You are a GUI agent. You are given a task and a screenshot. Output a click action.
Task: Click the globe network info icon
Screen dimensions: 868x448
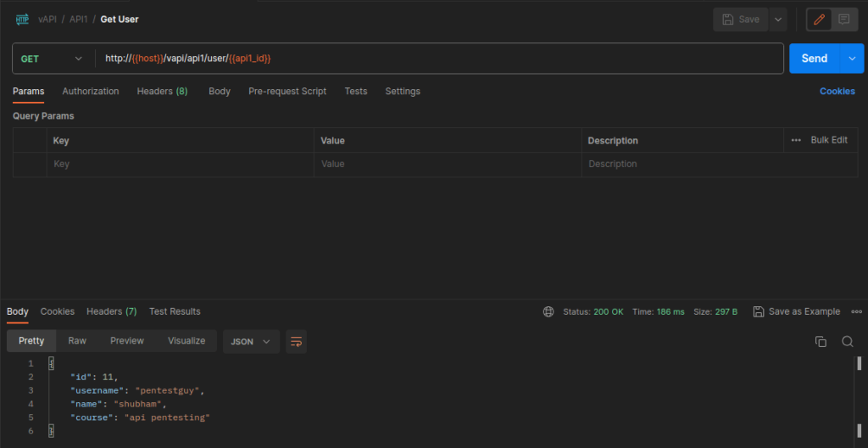548,311
